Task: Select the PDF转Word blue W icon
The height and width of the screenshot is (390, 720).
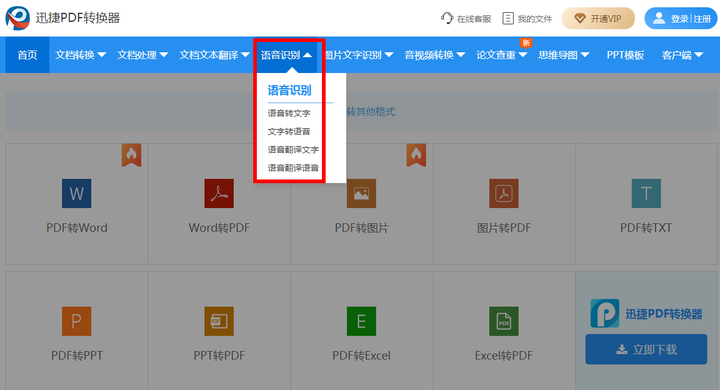Action: (77, 193)
